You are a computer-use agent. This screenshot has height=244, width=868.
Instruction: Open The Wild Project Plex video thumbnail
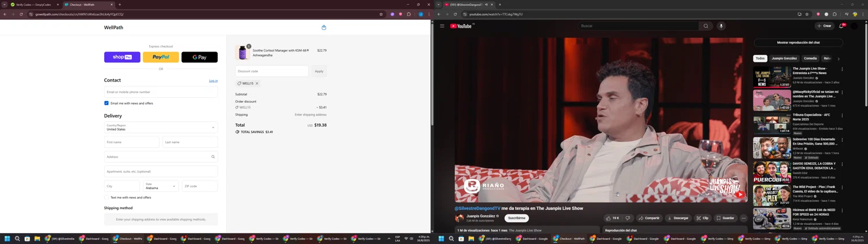tap(772, 195)
